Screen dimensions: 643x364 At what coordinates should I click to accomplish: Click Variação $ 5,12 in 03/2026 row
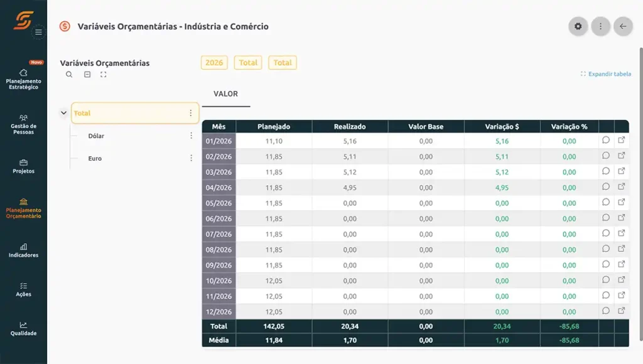point(502,172)
